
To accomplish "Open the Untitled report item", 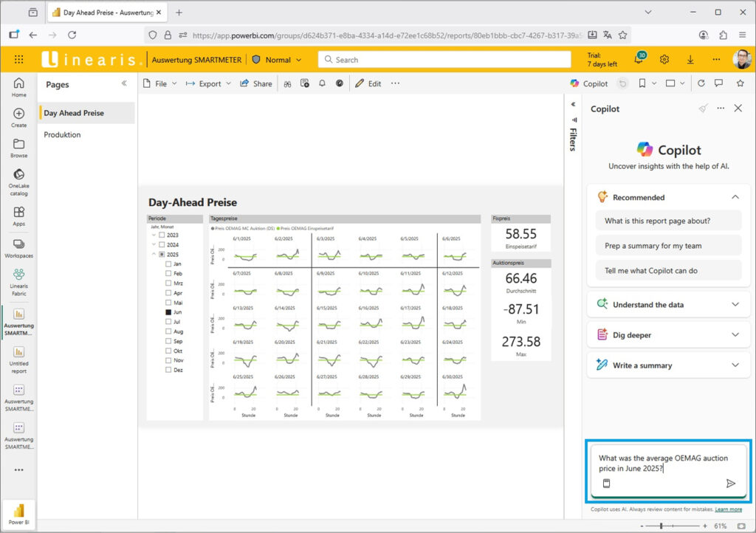I will [18, 360].
